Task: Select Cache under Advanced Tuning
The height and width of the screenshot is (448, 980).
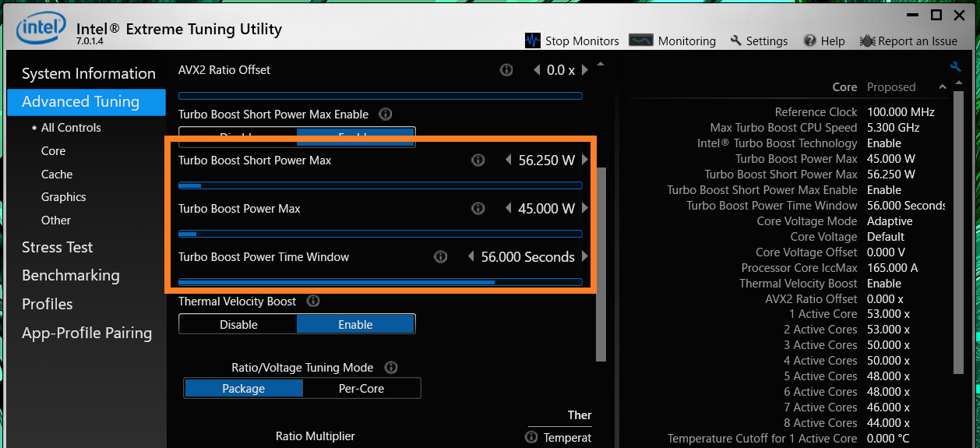Action: (57, 175)
